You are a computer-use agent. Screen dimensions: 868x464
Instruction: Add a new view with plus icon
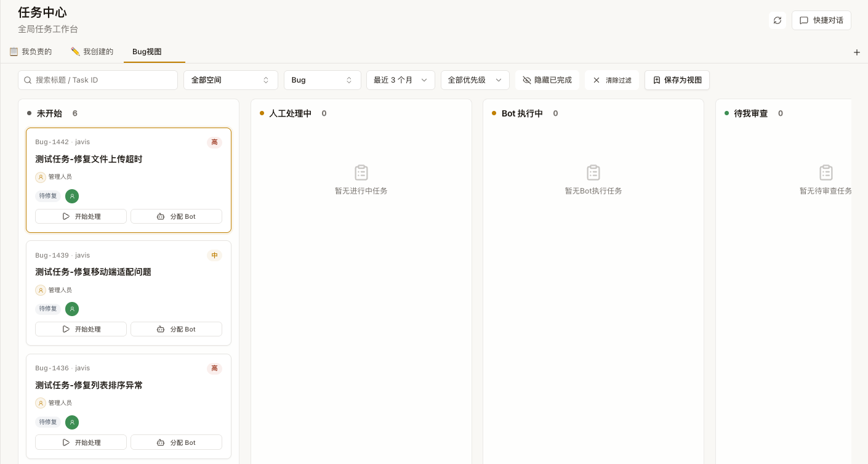(x=857, y=52)
